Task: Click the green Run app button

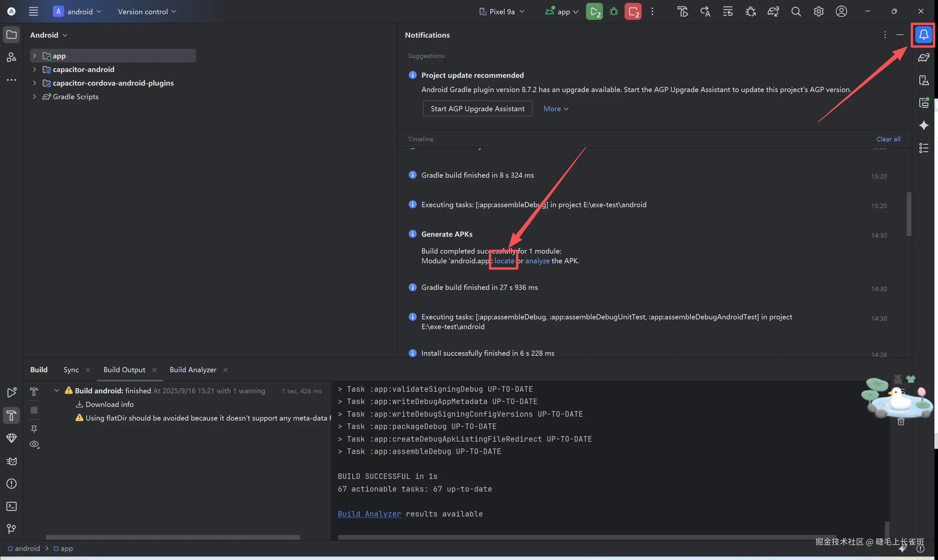Action: click(594, 12)
